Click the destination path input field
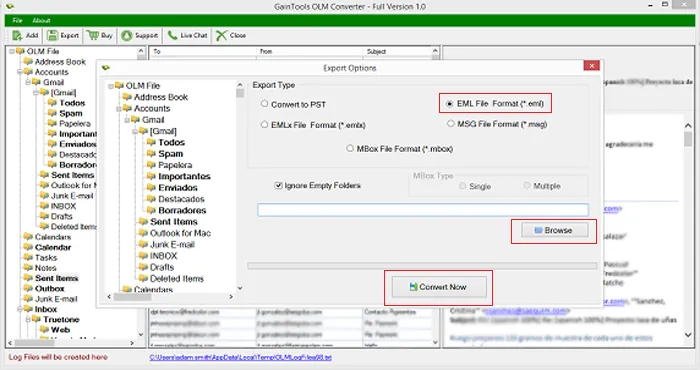Screen dimensions: 700x370 [423, 210]
